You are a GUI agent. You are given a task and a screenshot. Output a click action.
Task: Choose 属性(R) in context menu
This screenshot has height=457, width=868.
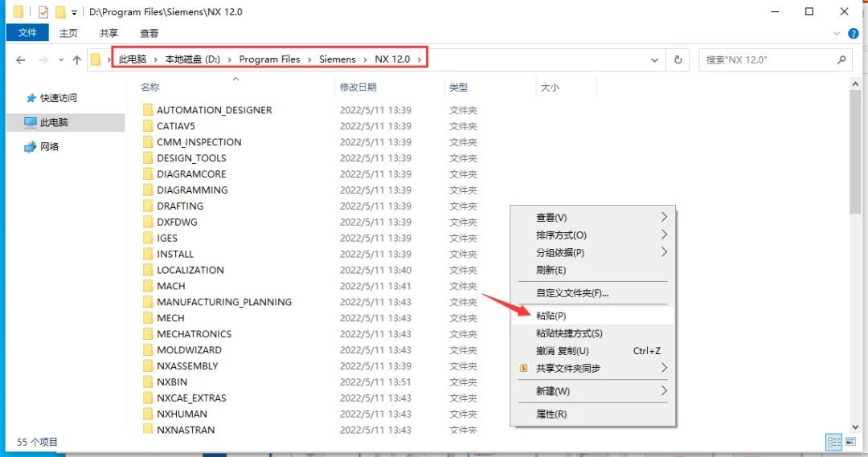pyautogui.click(x=592, y=414)
